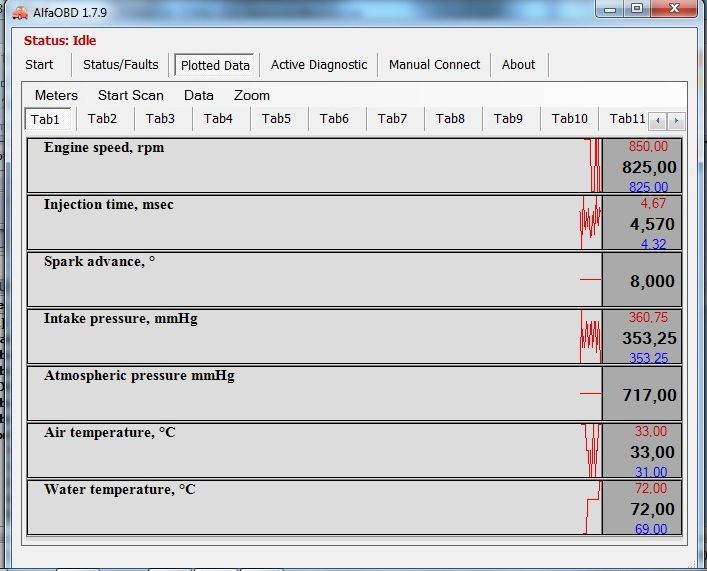707x571 pixels.
Task: Click Start Scan in the menu bar
Action: click(131, 96)
